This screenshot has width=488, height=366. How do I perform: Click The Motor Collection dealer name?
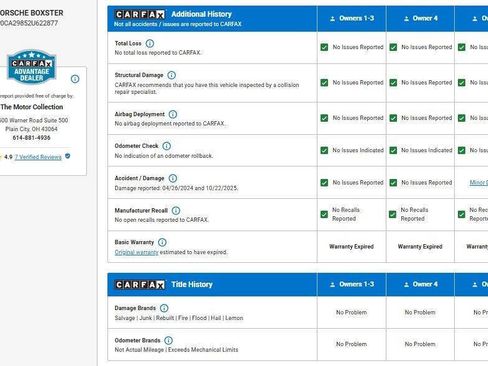click(x=32, y=107)
